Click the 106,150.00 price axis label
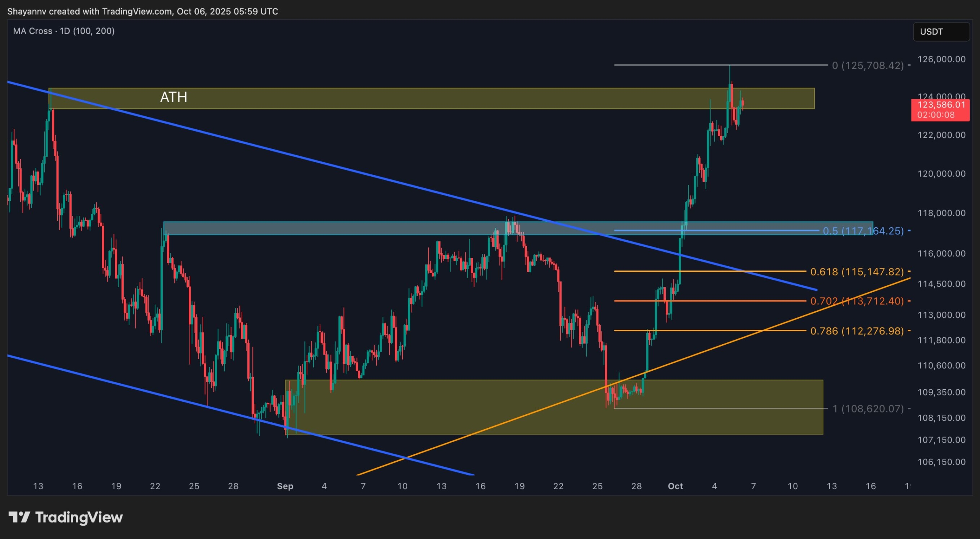980x539 pixels. (x=941, y=462)
